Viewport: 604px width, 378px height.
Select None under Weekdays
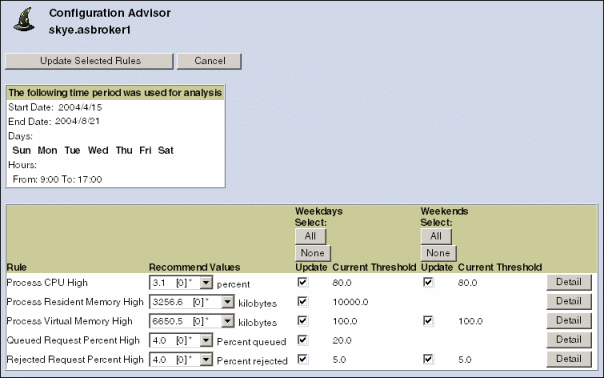[313, 253]
